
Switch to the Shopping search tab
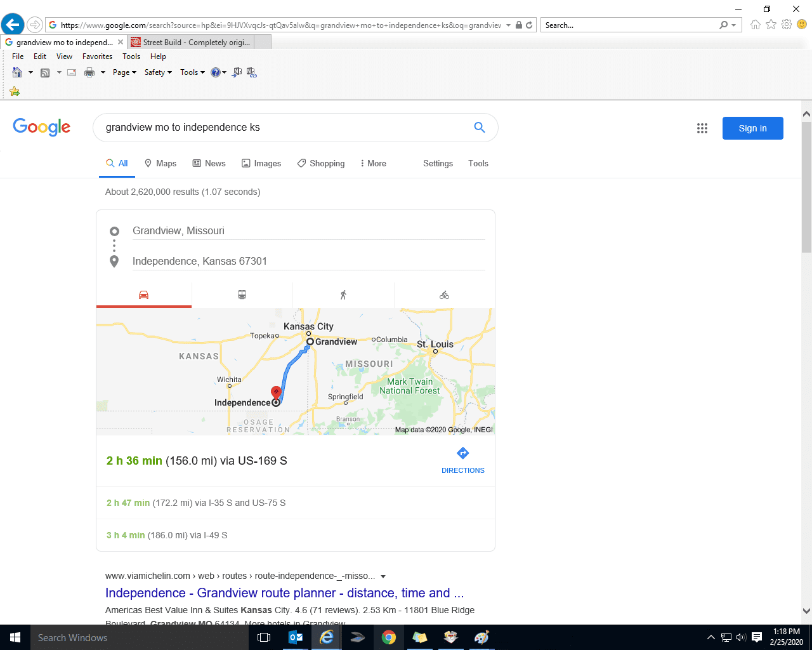click(x=321, y=163)
